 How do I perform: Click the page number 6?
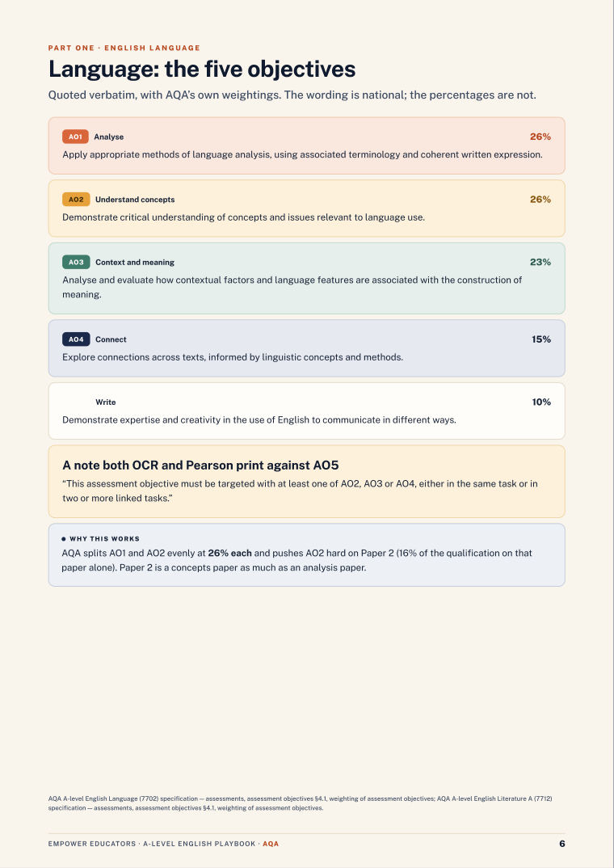tap(562, 844)
